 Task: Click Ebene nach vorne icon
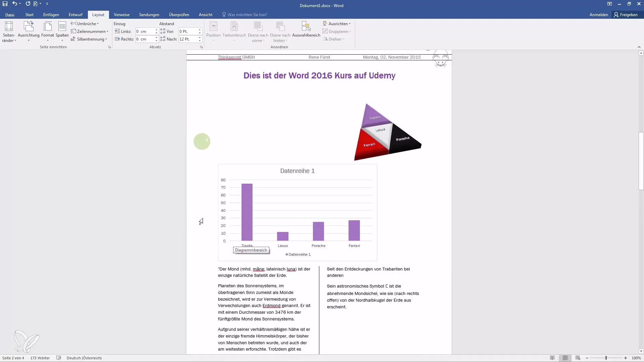258,26
